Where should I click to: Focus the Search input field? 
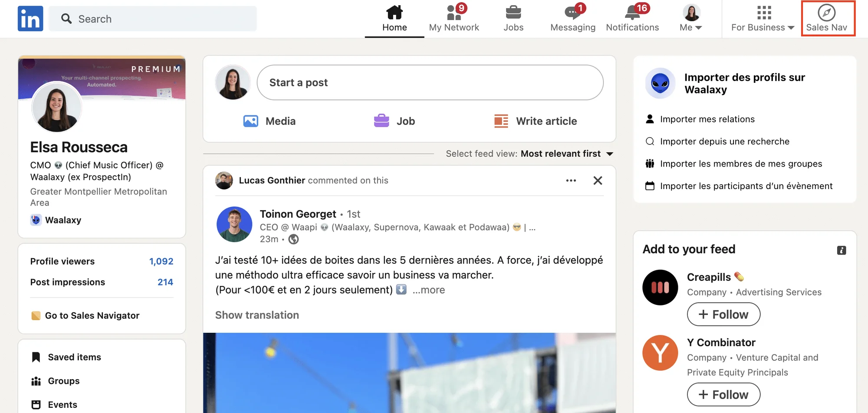click(153, 19)
